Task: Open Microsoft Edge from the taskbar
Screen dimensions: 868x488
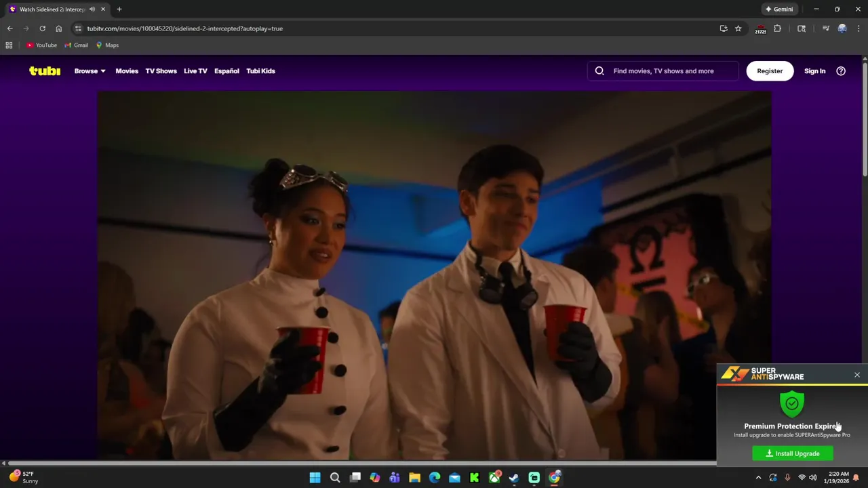Action: (435, 478)
